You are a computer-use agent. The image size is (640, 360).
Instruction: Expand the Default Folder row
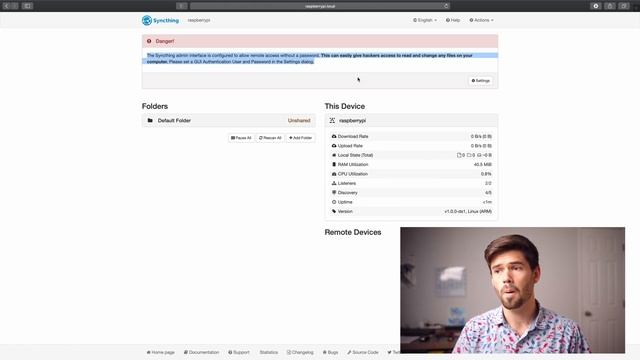point(229,120)
